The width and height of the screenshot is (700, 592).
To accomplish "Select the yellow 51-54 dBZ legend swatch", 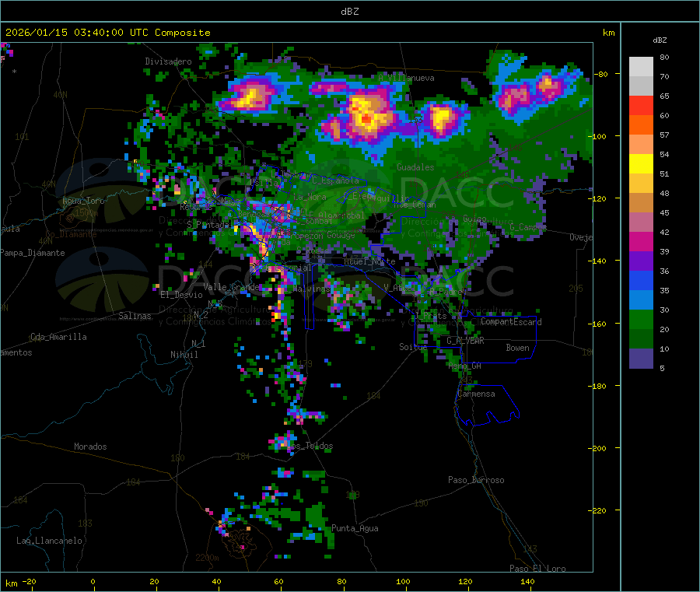I will coord(641,164).
